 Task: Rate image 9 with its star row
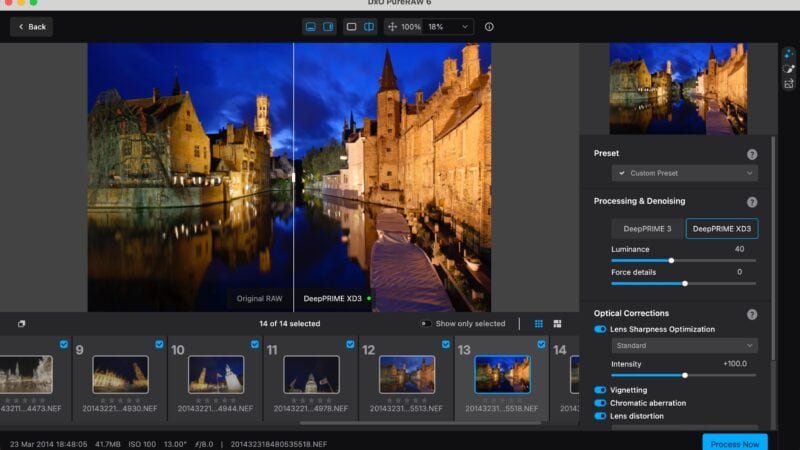pos(120,401)
